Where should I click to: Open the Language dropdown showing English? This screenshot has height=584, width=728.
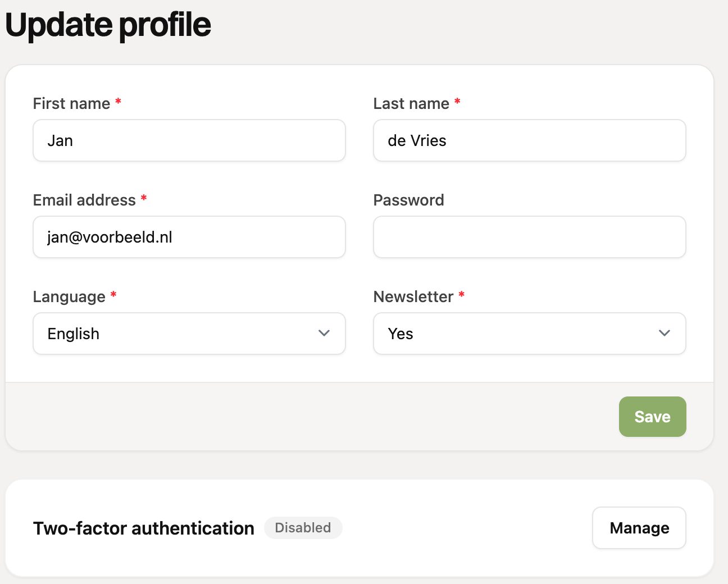tap(189, 334)
